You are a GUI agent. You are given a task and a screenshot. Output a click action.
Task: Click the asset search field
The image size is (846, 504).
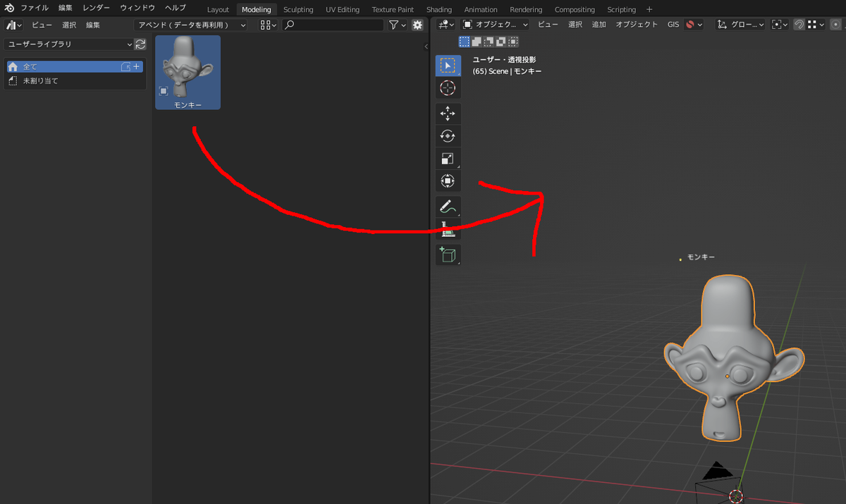pyautogui.click(x=333, y=25)
